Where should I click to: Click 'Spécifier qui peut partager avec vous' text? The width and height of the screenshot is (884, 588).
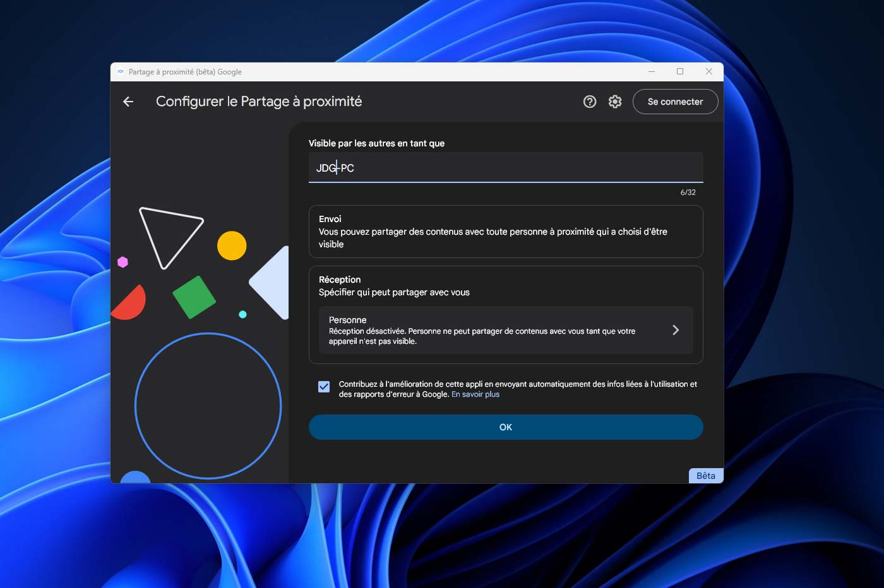tap(394, 292)
